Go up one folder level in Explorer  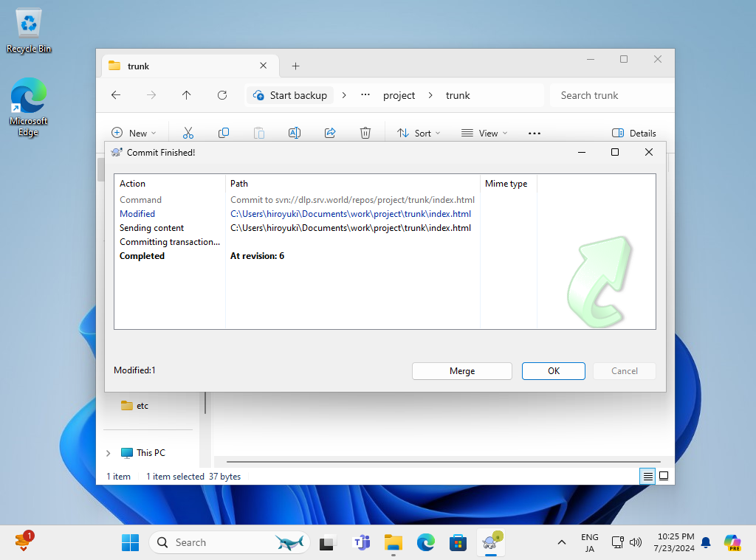(x=187, y=95)
